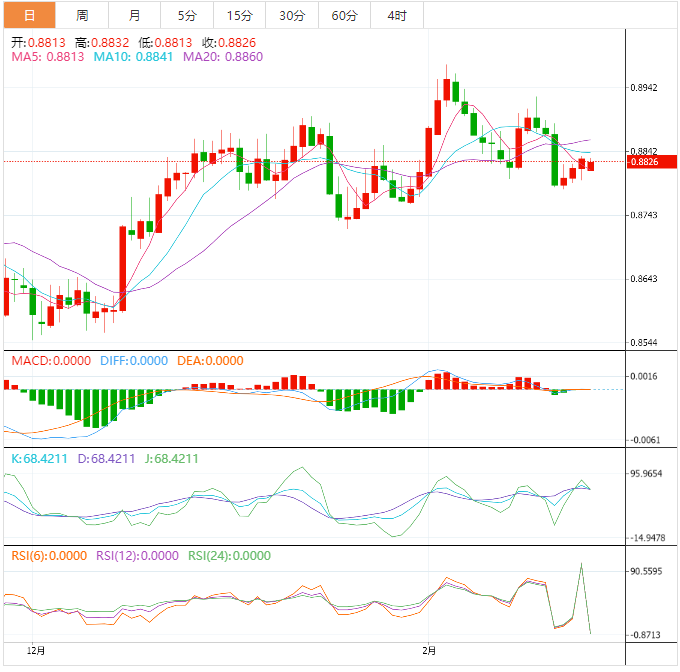Switch to the 4时 four-hour tab

(396, 15)
